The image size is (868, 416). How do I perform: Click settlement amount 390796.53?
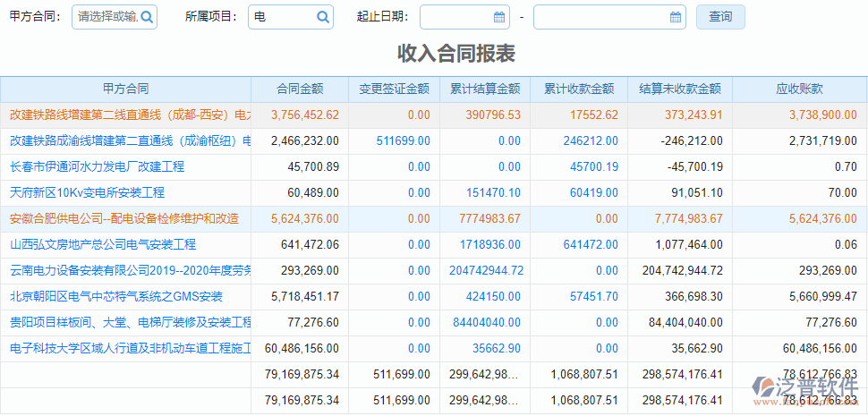[493, 115]
